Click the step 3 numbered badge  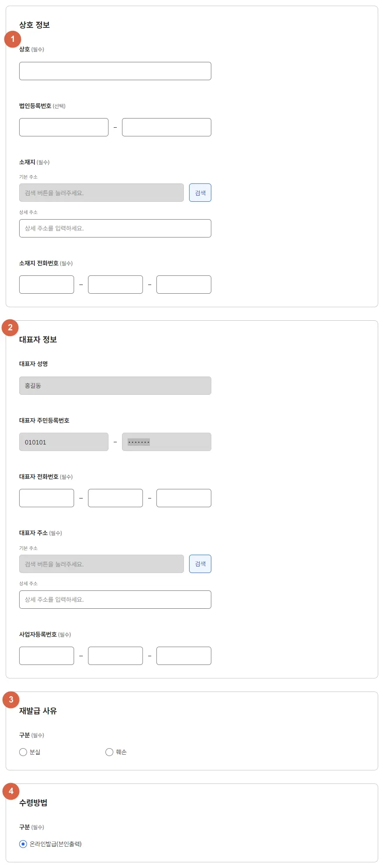(11, 700)
